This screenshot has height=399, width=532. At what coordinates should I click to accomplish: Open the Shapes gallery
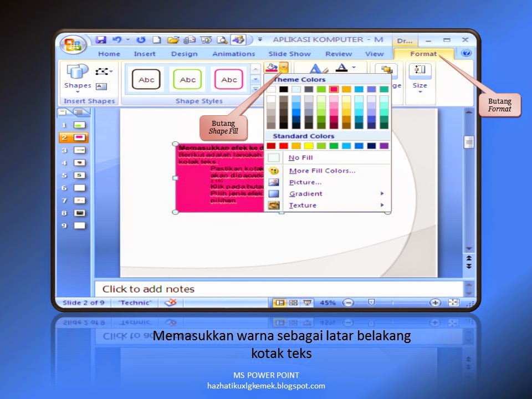point(78,78)
